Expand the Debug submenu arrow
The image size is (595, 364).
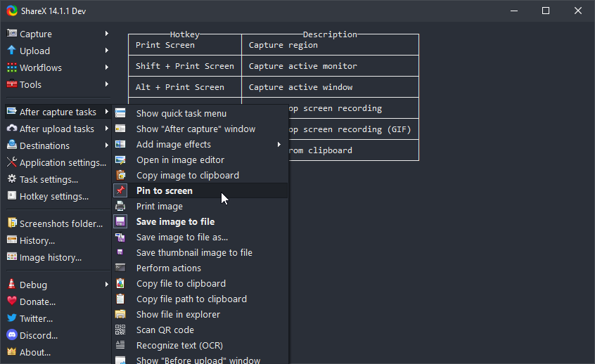[107, 285]
